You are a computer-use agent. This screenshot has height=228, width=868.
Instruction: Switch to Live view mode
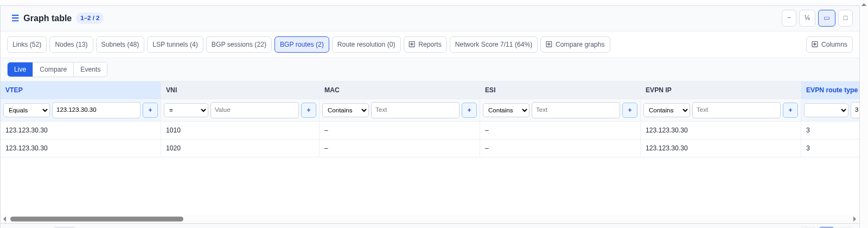pos(20,69)
